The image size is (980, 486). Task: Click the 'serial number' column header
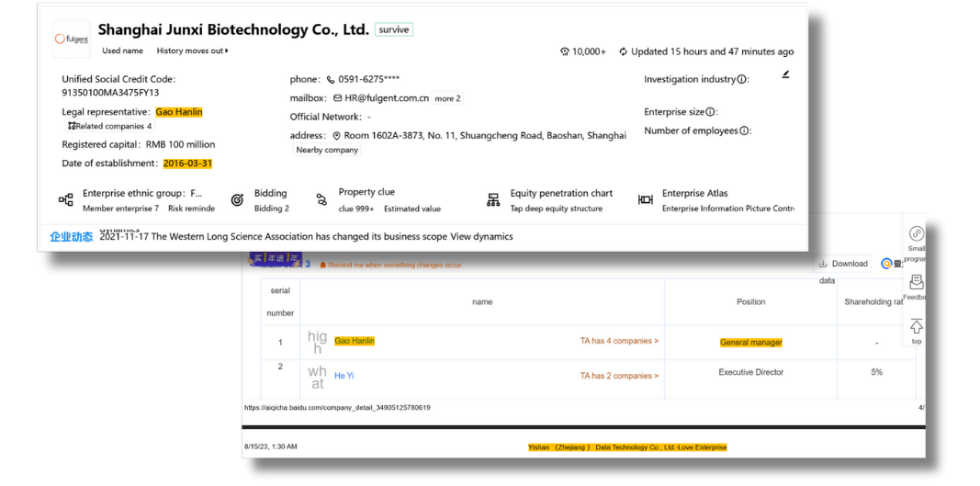(280, 302)
